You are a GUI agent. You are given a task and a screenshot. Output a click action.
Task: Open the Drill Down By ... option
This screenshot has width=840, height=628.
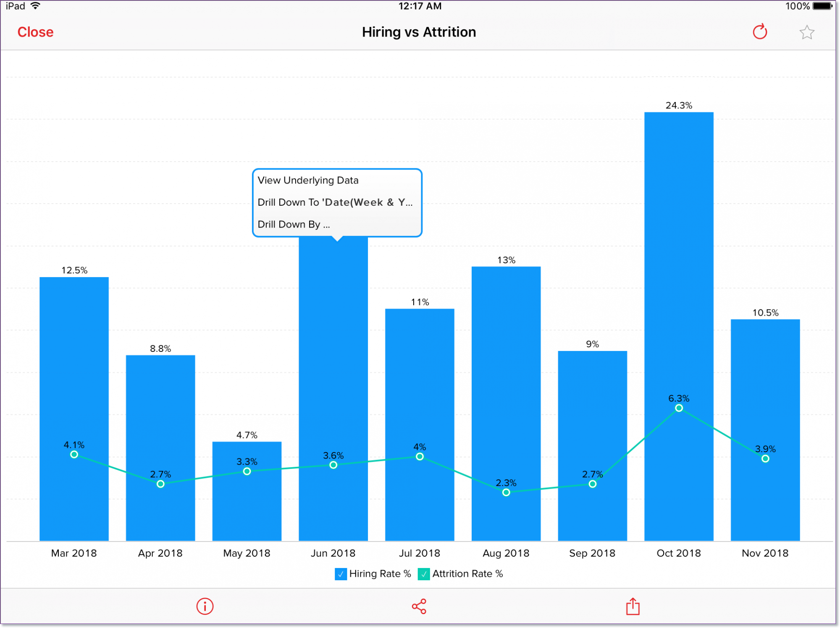294,224
